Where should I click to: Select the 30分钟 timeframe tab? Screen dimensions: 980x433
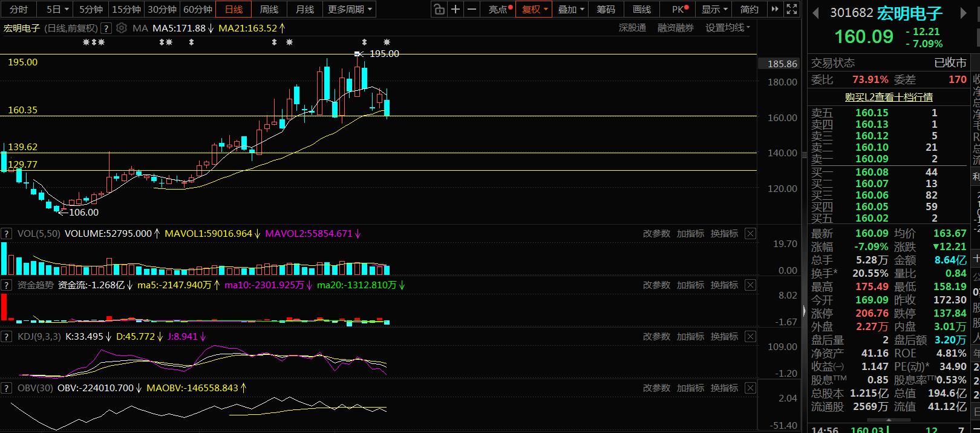162,9
